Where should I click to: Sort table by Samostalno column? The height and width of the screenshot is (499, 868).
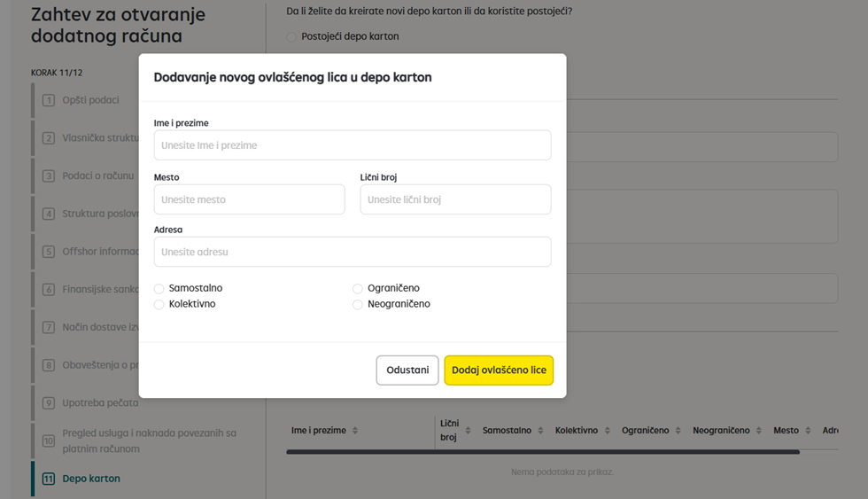pos(540,431)
